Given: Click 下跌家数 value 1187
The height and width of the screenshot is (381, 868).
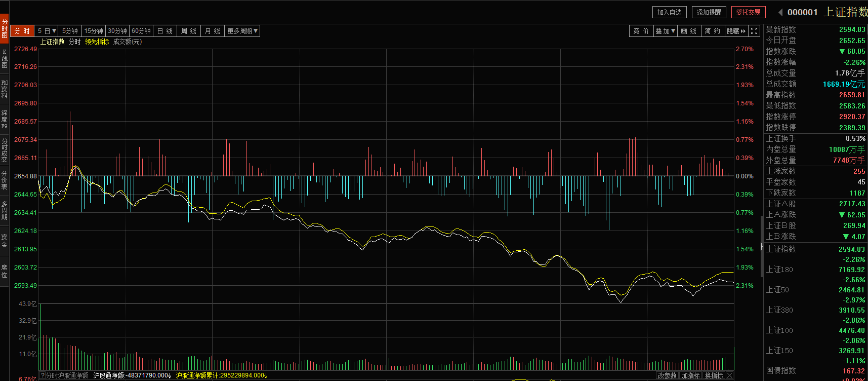Looking at the screenshot, I should (x=857, y=193).
